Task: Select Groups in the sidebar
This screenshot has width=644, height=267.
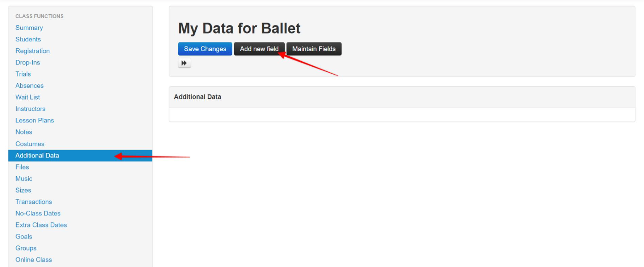Action: pos(26,248)
